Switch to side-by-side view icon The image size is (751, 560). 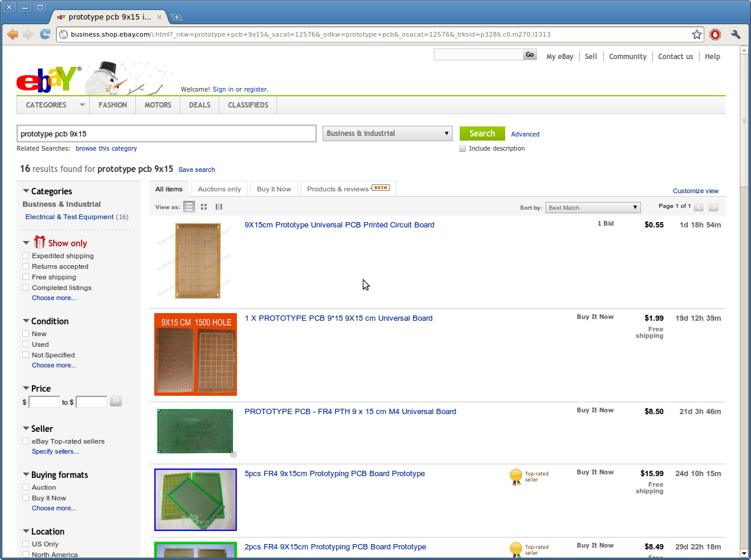[x=219, y=207]
